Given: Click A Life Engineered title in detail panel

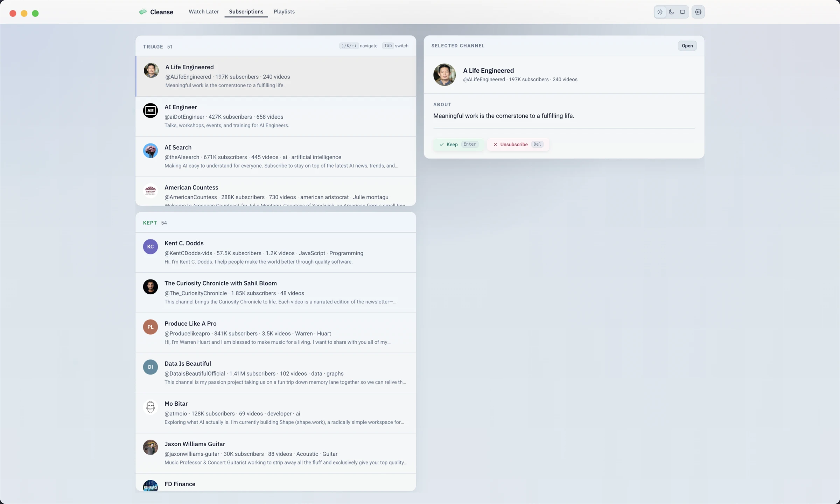Looking at the screenshot, I should click(x=488, y=71).
